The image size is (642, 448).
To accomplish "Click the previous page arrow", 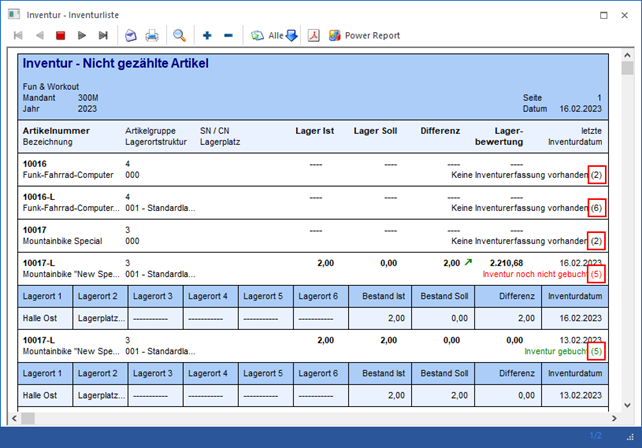I will pos(40,36).
